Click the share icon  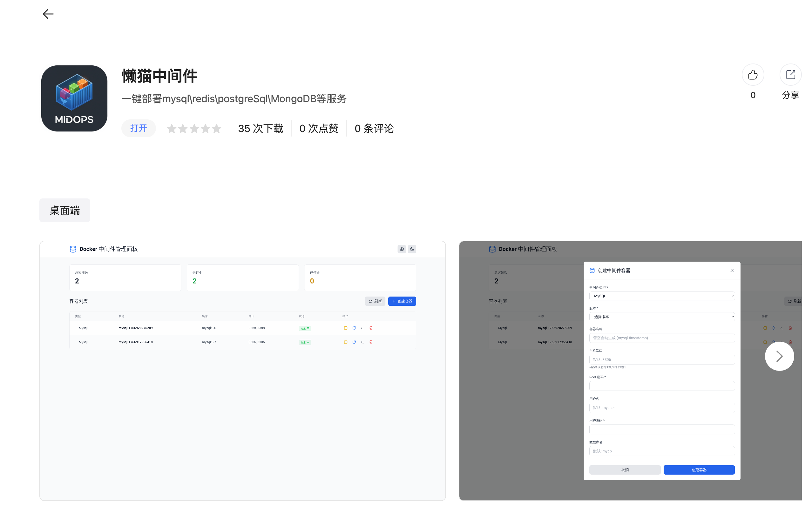(790, 75)
